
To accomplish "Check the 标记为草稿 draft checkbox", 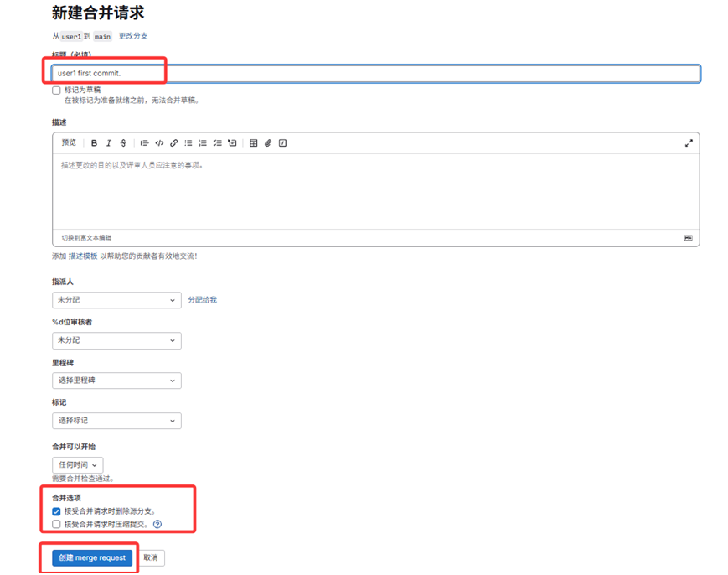I will click(56, 90).
